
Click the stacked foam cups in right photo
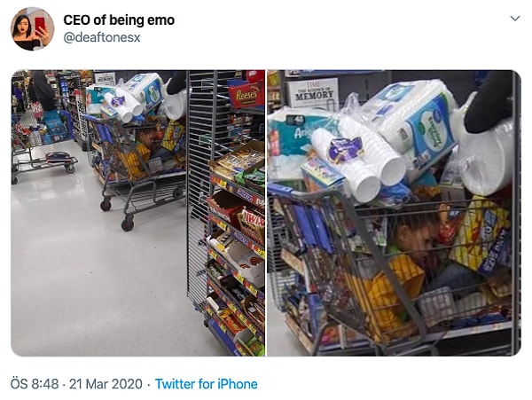pyautogui.click(x=358, y=160)
